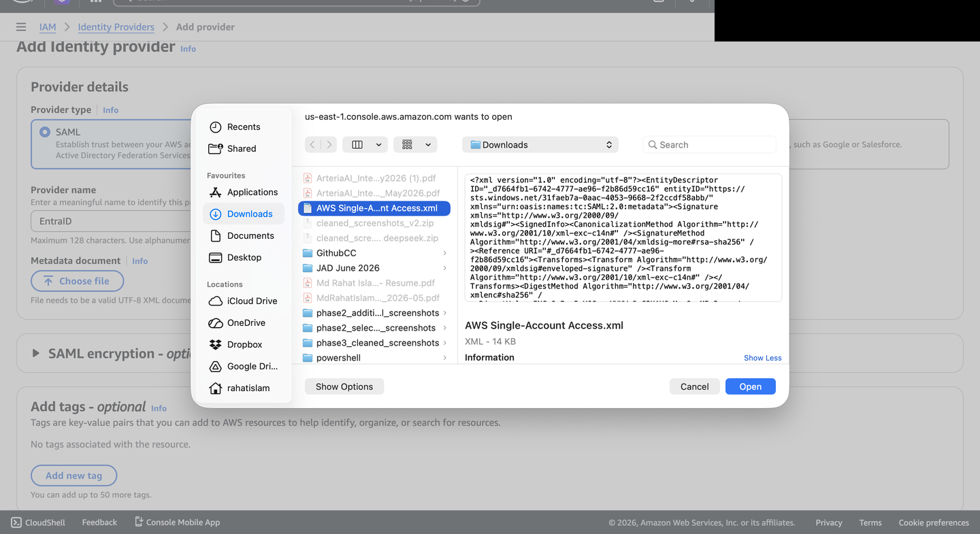Open the grouping options dropdown chevron

428,145
